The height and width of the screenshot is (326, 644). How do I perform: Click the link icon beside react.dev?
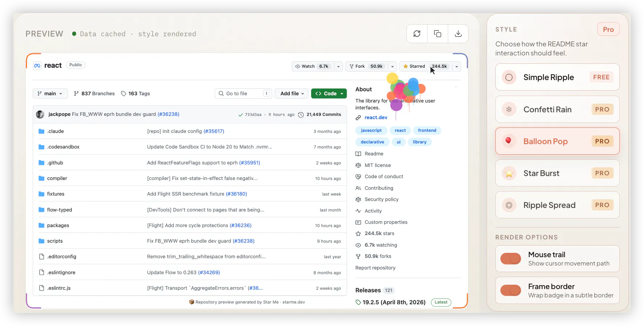coord(358,118)
